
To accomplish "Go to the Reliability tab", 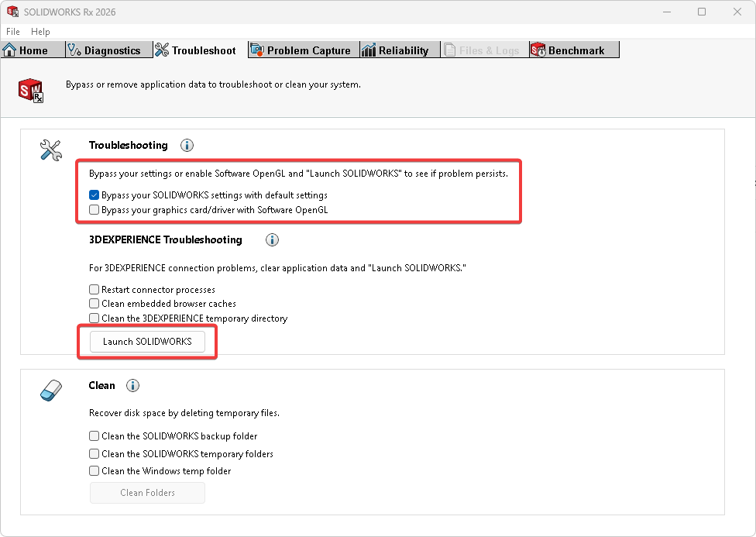I will click(400, 50).
